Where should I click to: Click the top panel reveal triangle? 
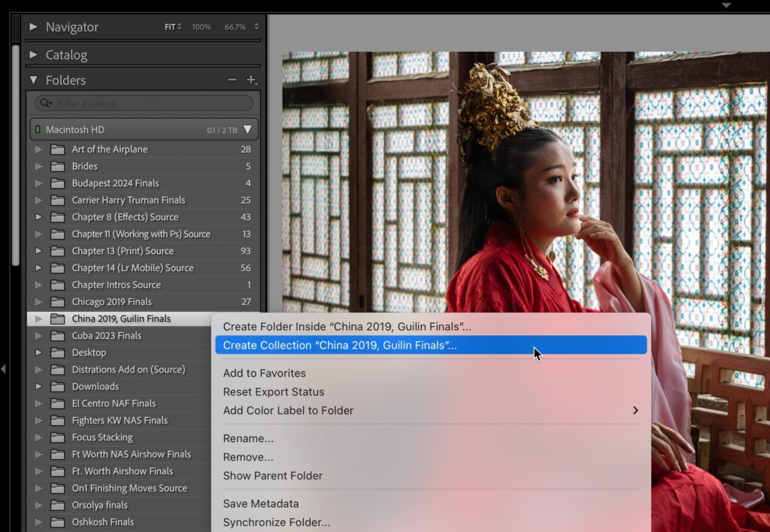(726, 5)
